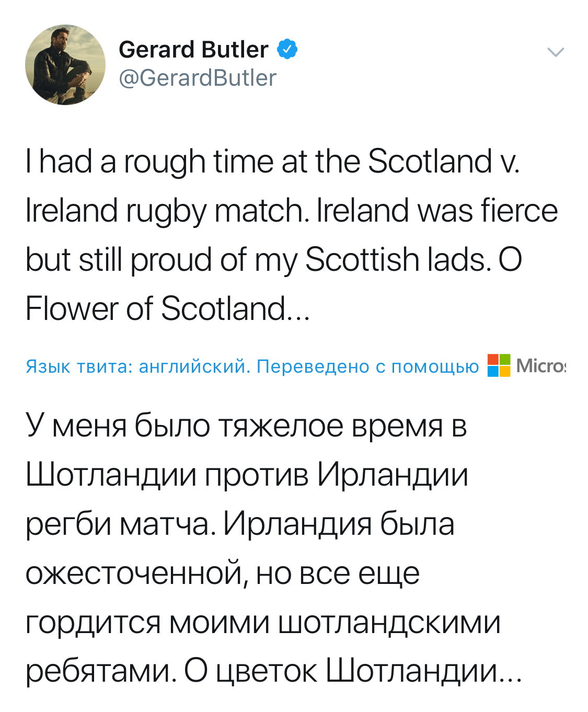Screen dimensions: 588x712
Task: Click the "Ireland rugby match" tweet line
Action: click(x=167, y=211)
